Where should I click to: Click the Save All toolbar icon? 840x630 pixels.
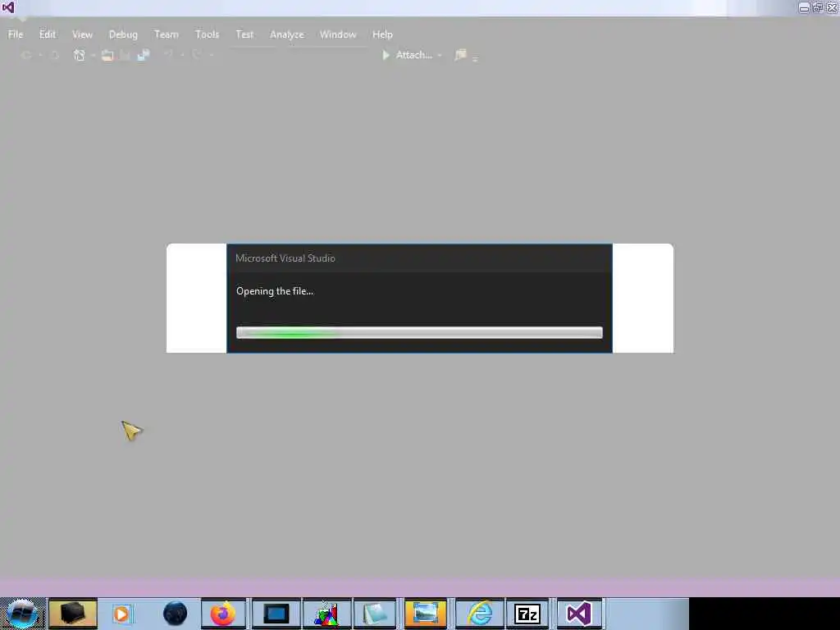coord(143,55)
